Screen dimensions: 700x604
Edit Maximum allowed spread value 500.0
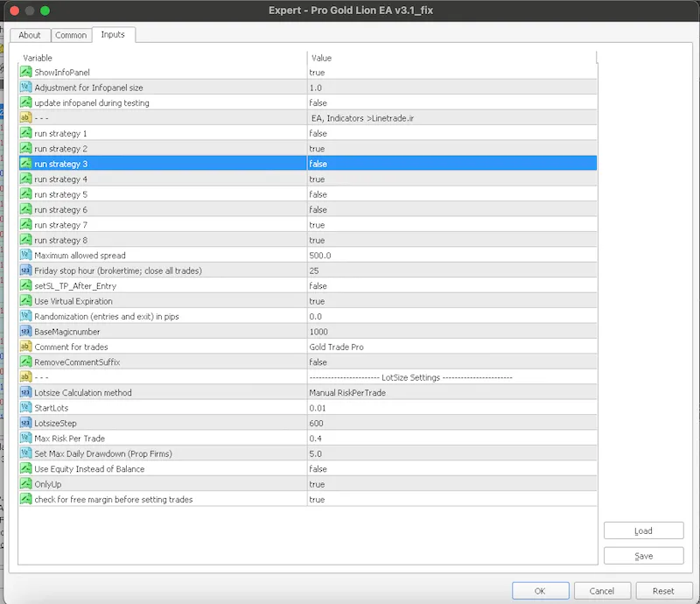point(451,255)
